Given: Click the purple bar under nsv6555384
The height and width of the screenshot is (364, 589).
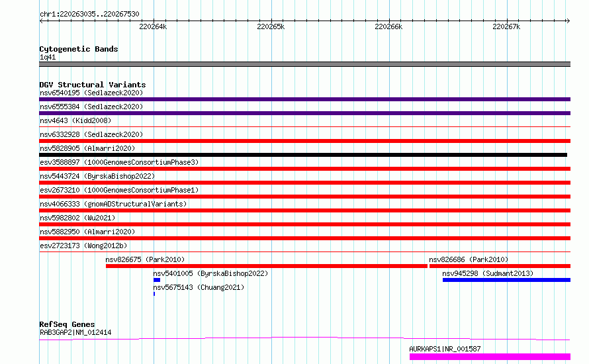Looking at the screenshot, I should tap(304, 113).
